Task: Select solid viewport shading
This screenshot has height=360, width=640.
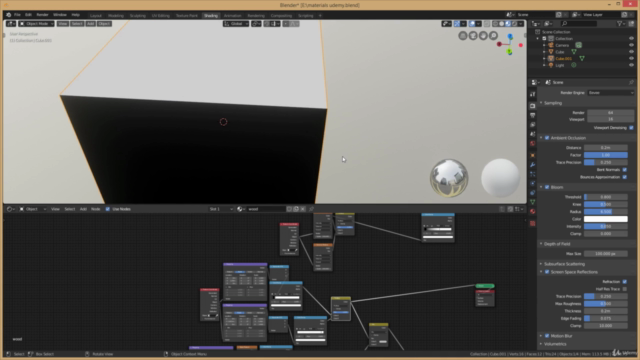Action: coord(502,24)
